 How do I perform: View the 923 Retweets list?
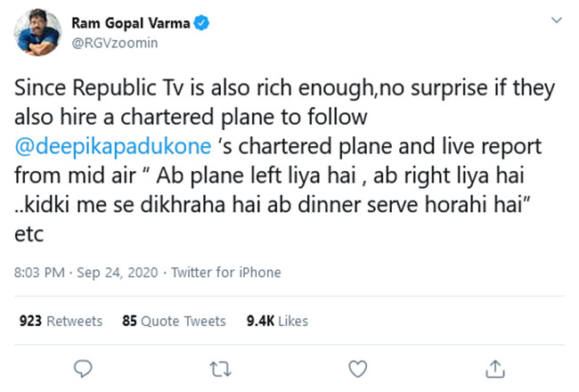tap(61, 321)
